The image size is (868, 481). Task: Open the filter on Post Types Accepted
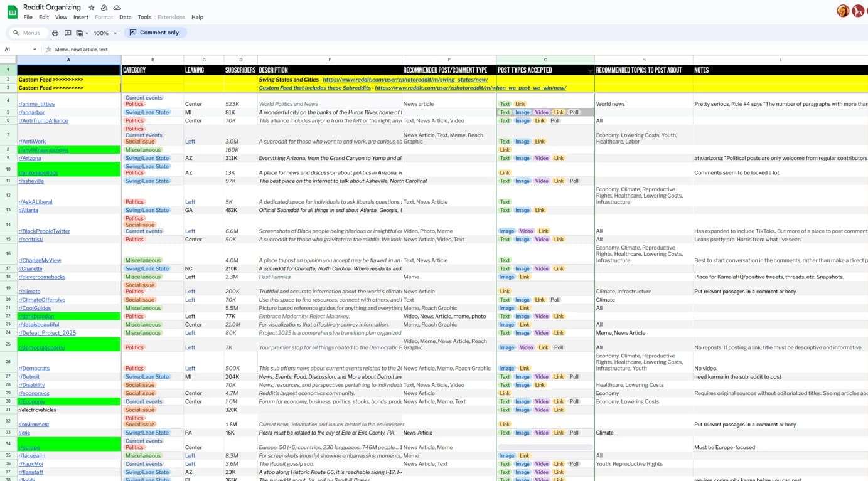tap(589, 71)
